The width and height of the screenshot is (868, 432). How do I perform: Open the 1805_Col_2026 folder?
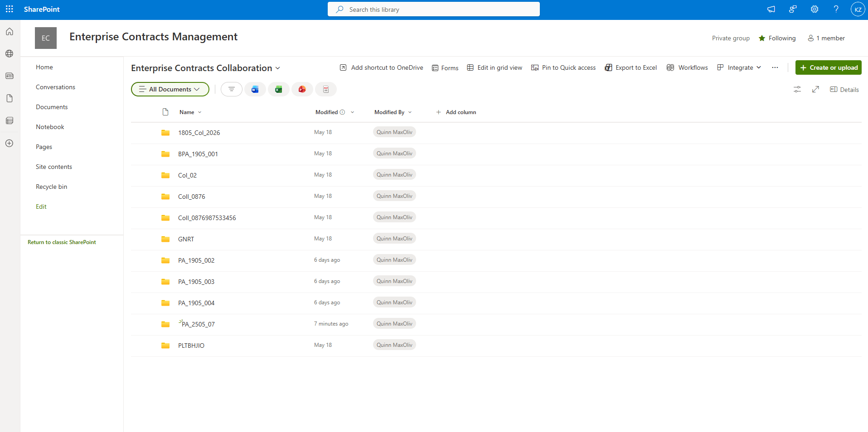[x=199, y=133]
